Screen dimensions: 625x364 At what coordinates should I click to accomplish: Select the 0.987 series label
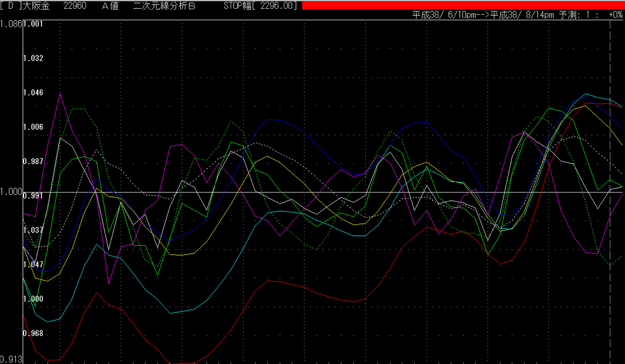pyautogui.click(x=33, y=161)
